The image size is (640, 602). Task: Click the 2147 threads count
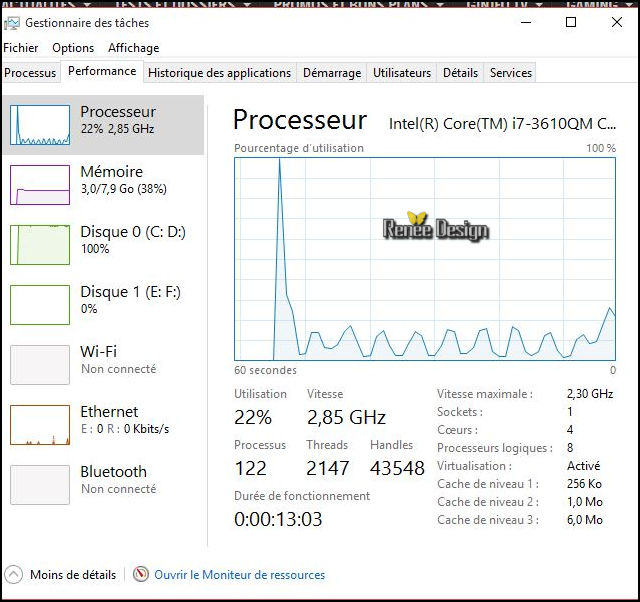tap(328, 468)
